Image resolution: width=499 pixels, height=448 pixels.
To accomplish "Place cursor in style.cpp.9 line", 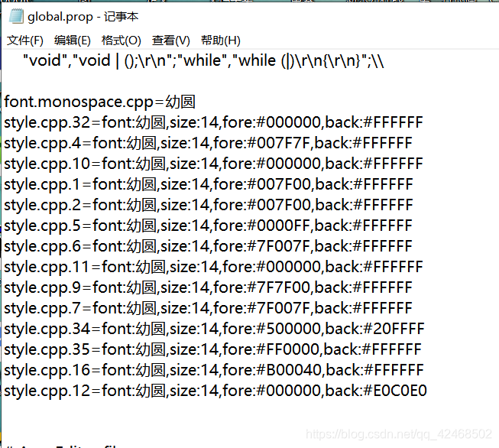I will [x=208, y=288].
